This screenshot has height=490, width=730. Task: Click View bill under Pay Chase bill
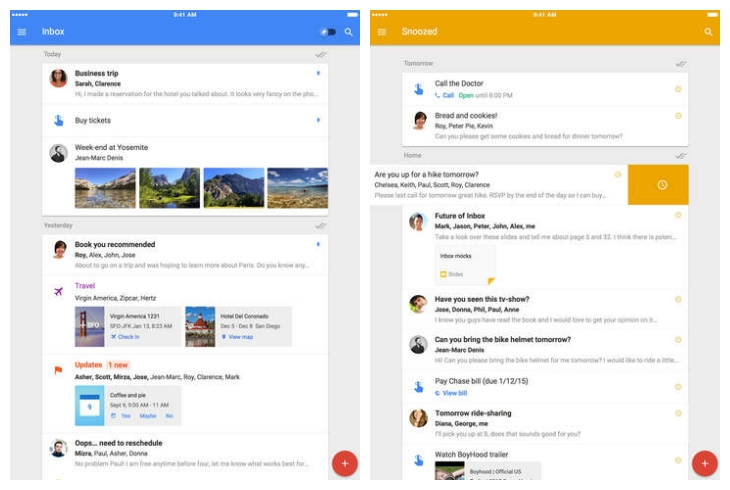tap(454, 393)
